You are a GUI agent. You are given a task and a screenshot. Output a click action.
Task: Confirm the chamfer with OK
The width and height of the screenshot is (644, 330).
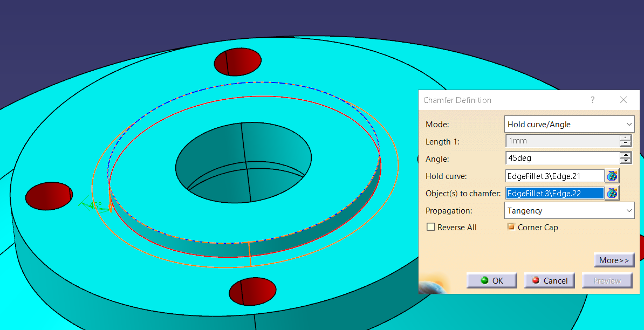pyautogui.click(x=491, y=280)
